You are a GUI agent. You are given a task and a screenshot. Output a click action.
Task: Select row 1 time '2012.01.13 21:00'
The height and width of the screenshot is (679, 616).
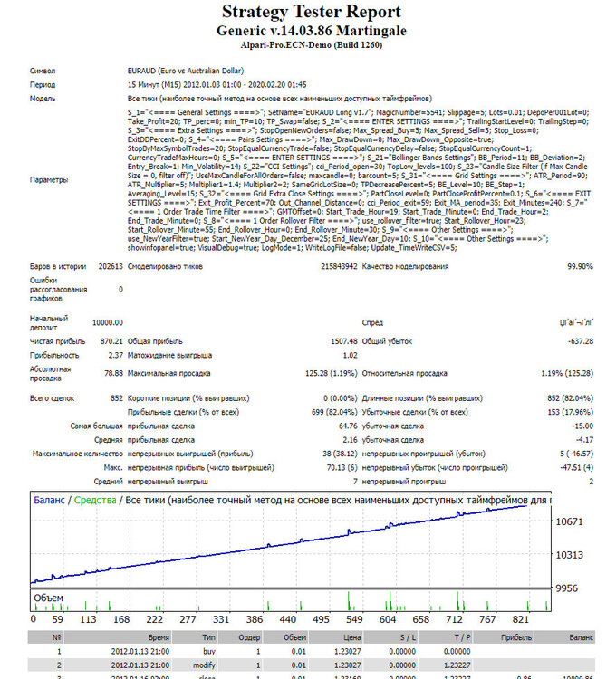(140, 651)
